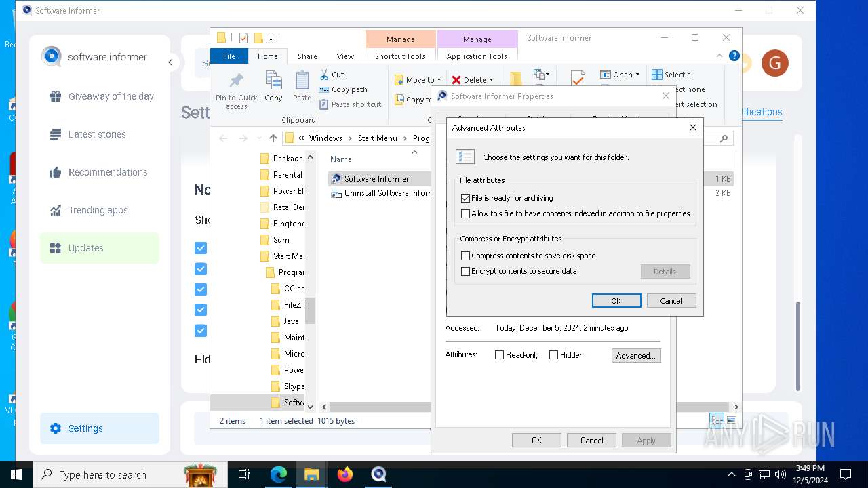Open Settings in Software Informer sidebar

[100, 428]
